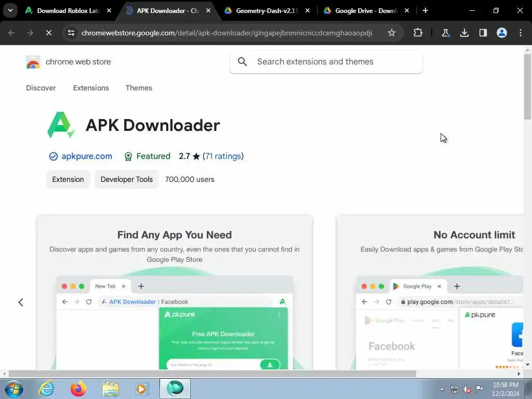Open the tab search dropdown arrow

(10, 10)
